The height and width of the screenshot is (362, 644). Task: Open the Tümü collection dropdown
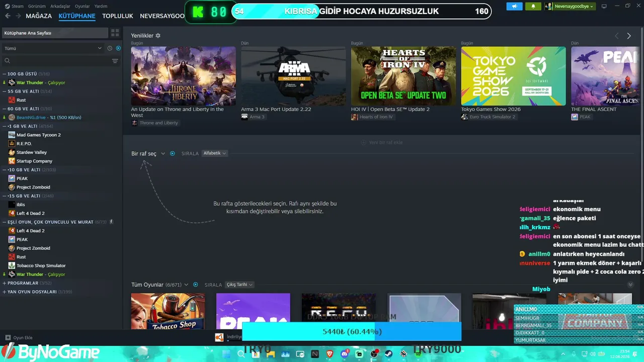tap(53, 48)
